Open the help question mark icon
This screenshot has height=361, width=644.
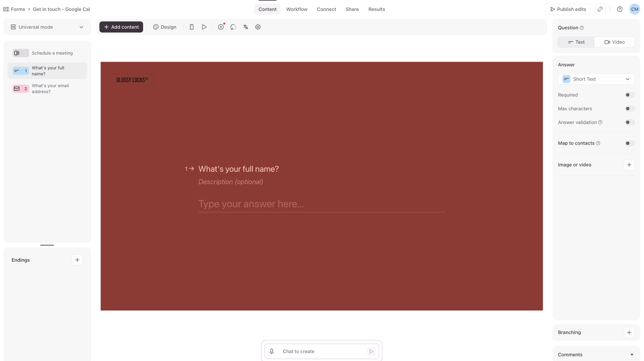620,9
